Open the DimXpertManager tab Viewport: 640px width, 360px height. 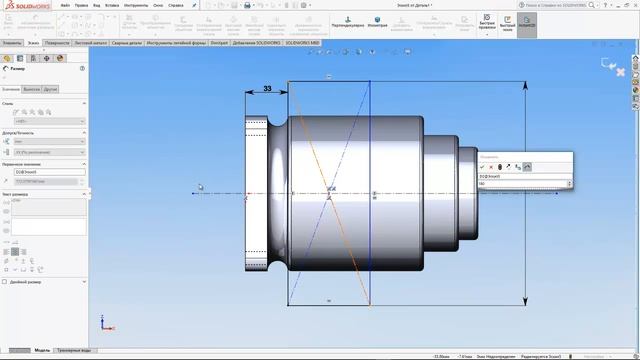pos(47,58)
